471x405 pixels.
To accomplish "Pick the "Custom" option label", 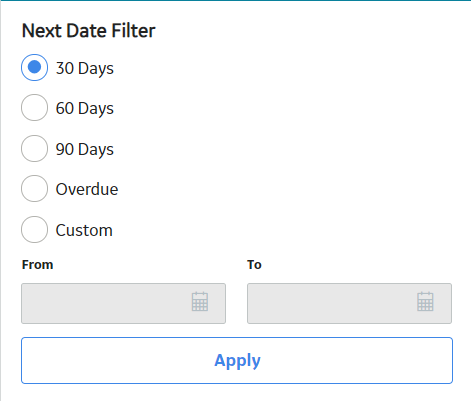I will pos(84,230).
